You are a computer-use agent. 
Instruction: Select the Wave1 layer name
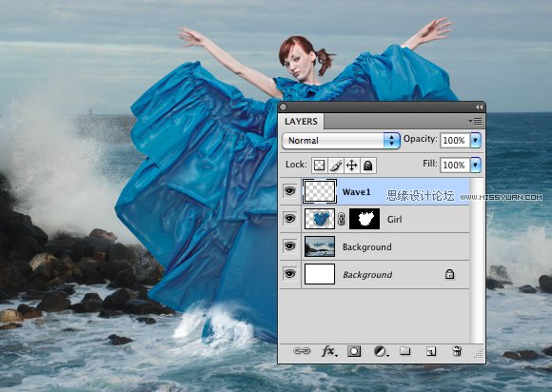[x=356, y=192]
